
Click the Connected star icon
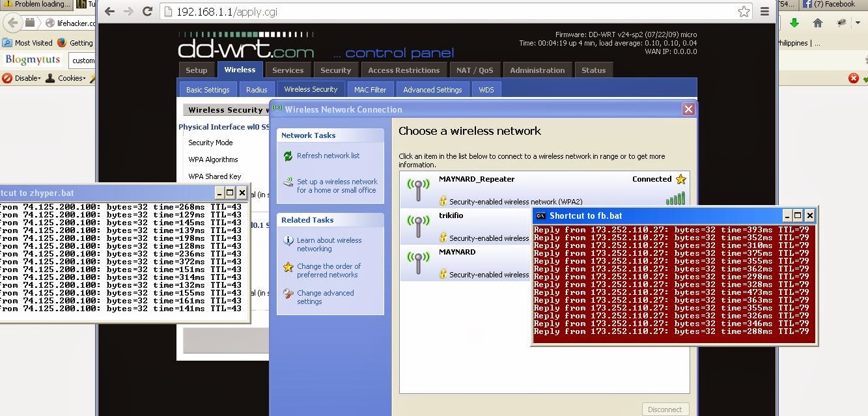click(680, 179)
